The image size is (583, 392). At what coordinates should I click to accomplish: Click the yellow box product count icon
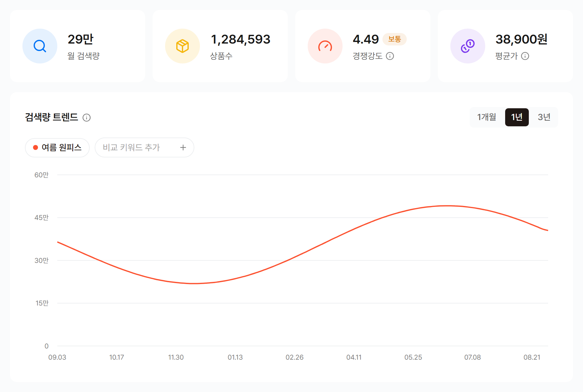(182, 46)
